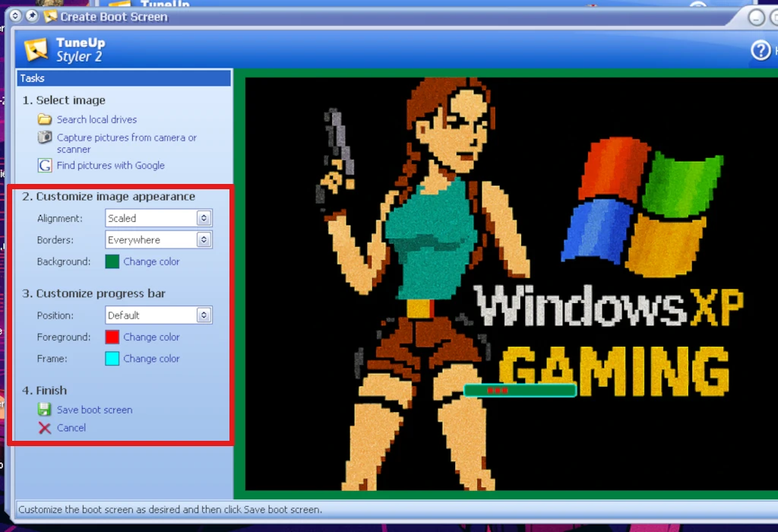Image resolution: width=778 pixels, height=532 pixels.
Task: Click the '3. Customize progress bar' heading
Action: (93, 293)
